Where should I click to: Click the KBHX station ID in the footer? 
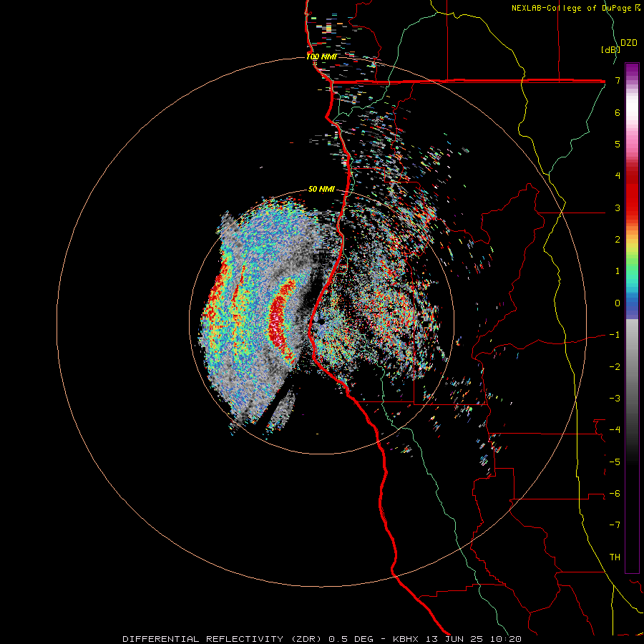pyautogui.click(x=405, y=639)
